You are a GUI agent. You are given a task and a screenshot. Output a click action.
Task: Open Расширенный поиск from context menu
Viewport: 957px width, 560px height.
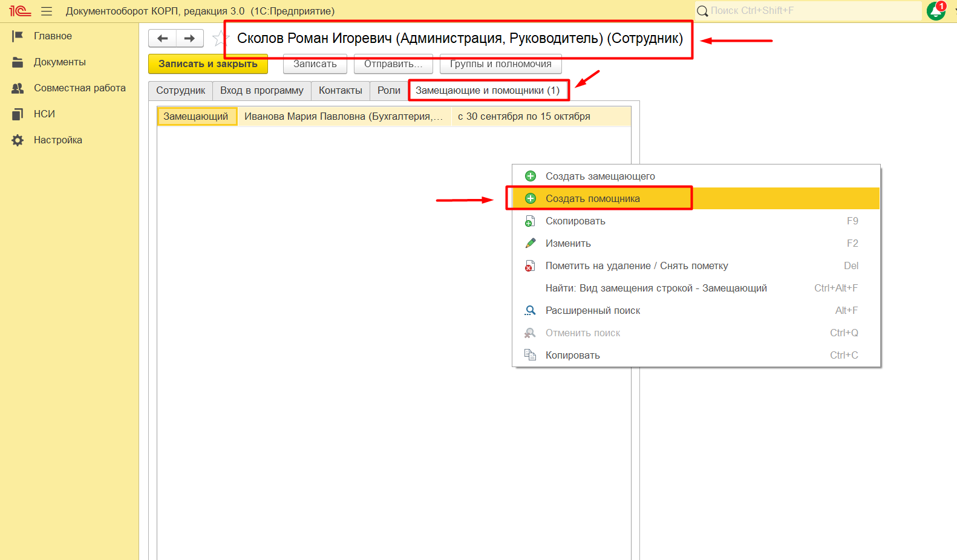(696, 310)
